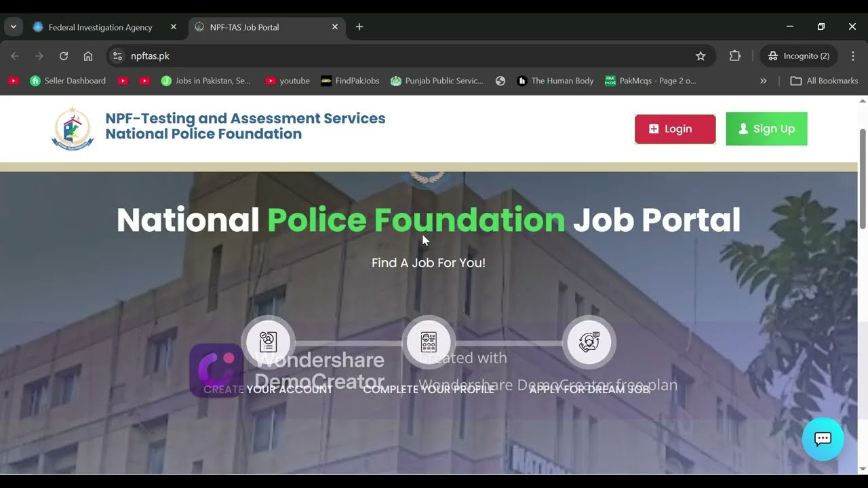Screen dimensions: 868x488
Task: Reload the current page
Action: click(64, 56)
